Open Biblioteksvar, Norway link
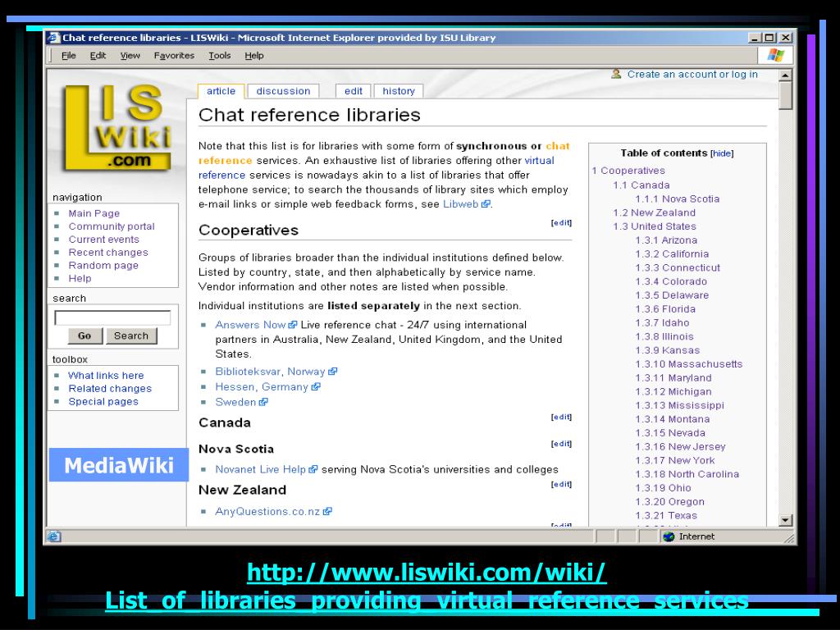 pyautogui.click(x=270, y=372)
